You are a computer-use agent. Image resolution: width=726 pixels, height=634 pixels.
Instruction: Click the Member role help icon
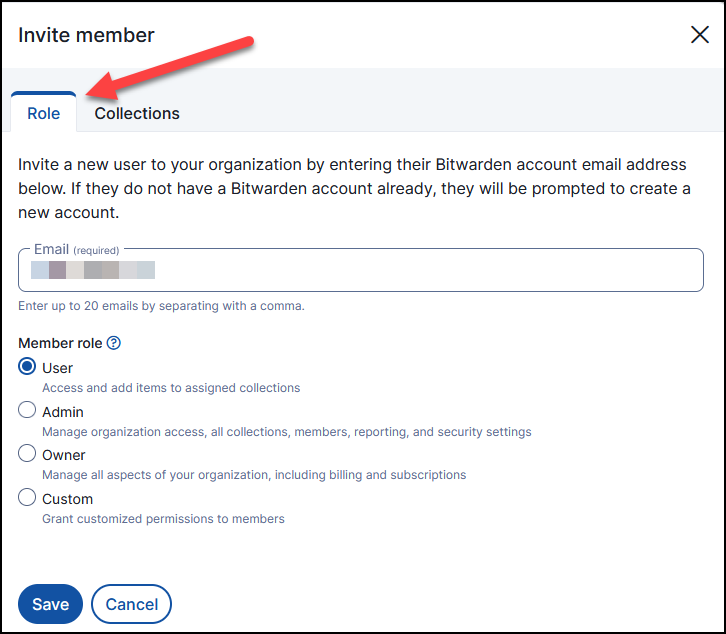pos(114,343)
